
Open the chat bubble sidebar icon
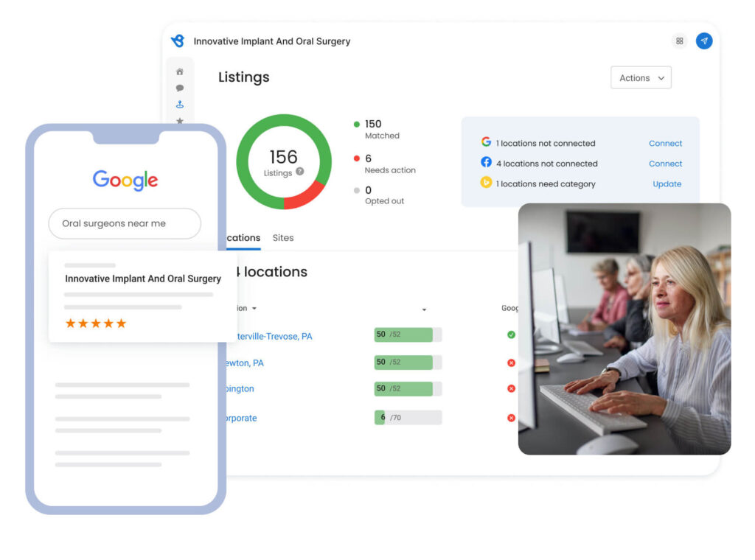(180, 88)
